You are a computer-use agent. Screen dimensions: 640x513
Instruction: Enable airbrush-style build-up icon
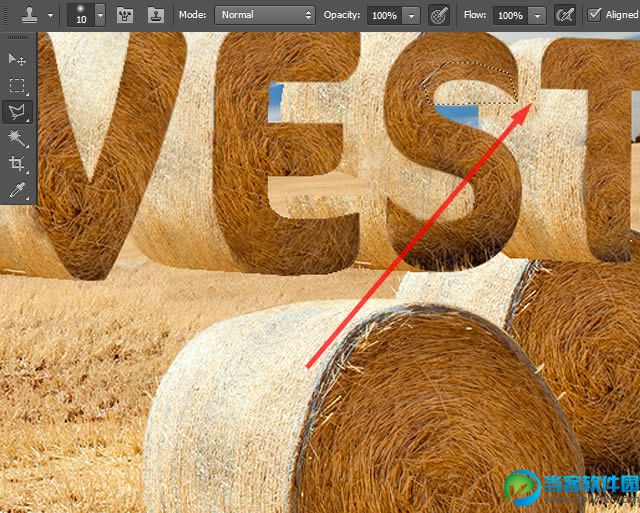pos(565,16)
